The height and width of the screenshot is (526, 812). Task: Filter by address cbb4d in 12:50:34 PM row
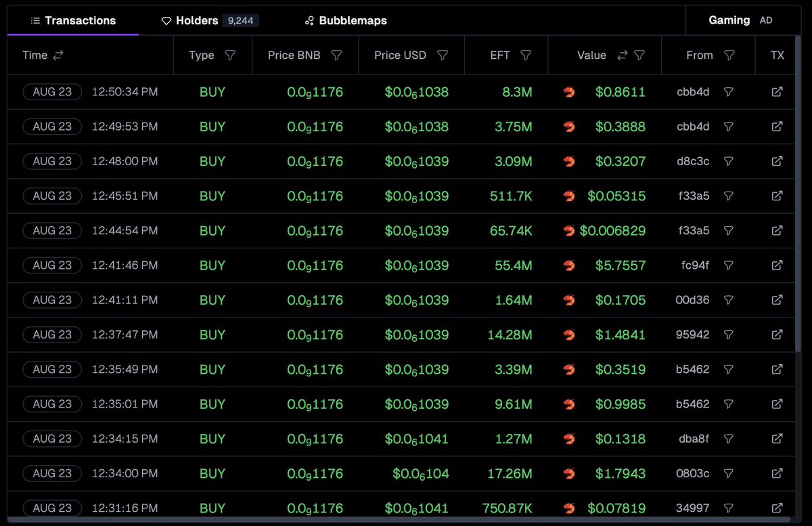pyautogui.click(x=729, y=92)
